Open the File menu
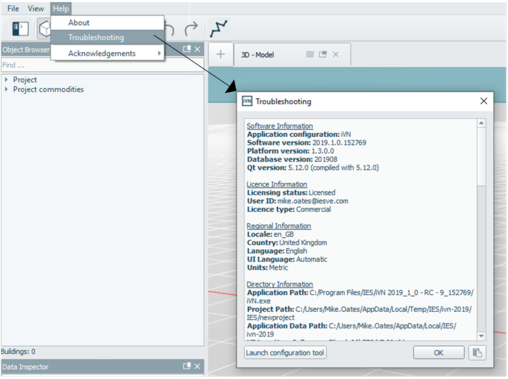Image resolution: width=508 pixels, height=379 pixels. pyautogui.click(x=13, y=8)
